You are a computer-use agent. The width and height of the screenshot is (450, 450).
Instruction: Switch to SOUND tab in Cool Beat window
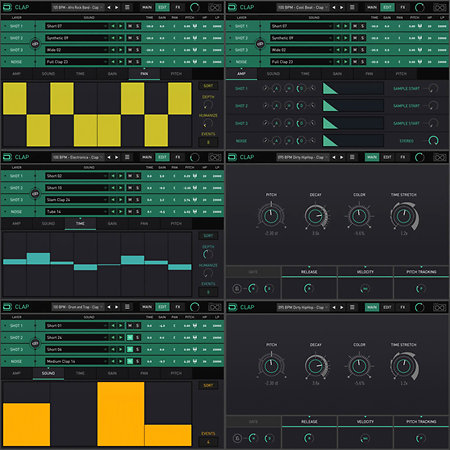[x=273, y=74]
